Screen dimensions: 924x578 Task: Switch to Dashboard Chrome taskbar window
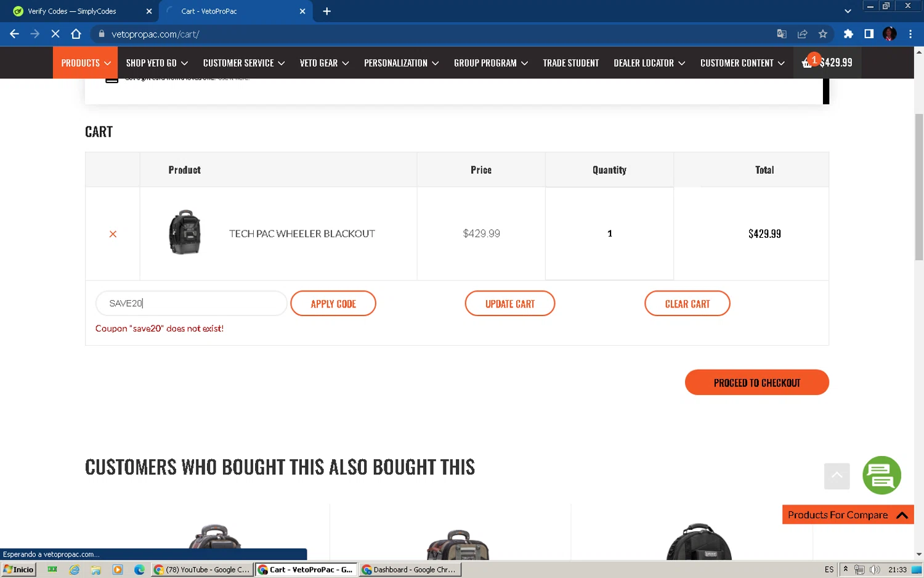[x=410, y=569]
